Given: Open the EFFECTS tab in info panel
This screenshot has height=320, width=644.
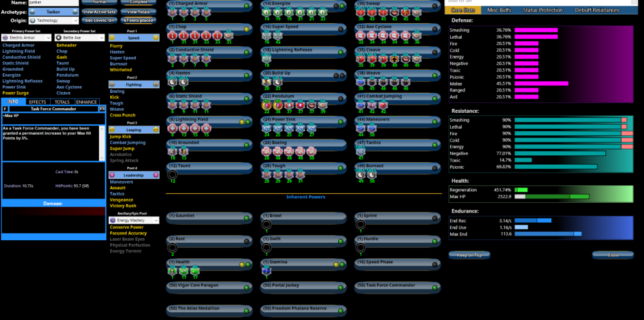Looking at the screenshot, I should pos(37,102).
